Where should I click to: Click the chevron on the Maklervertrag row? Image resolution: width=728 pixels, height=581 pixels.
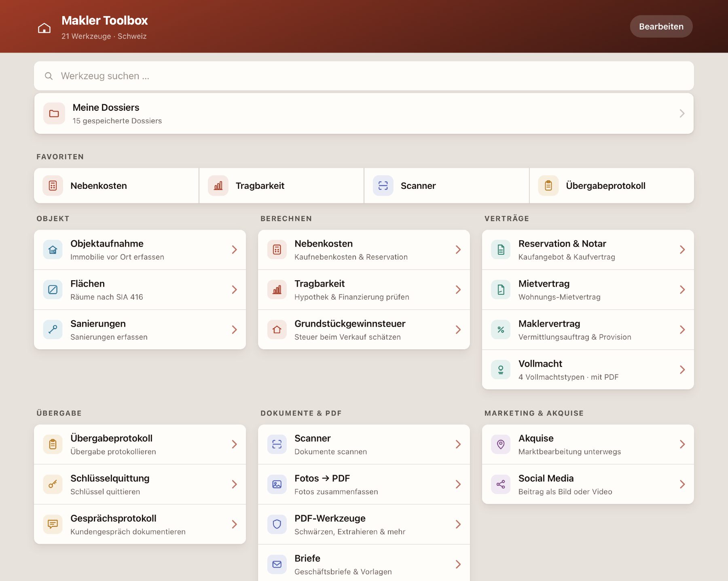coord(682,330)
